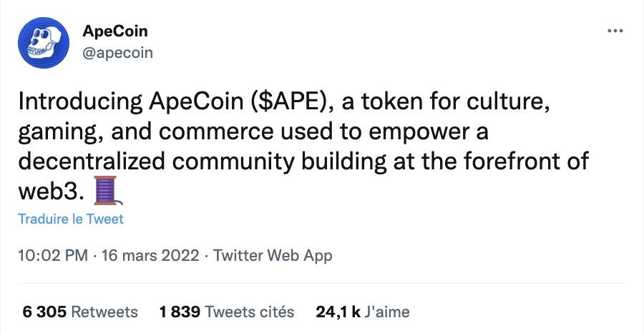
Task: View the 6 305 retweets count
Action: tap(44, 312)
